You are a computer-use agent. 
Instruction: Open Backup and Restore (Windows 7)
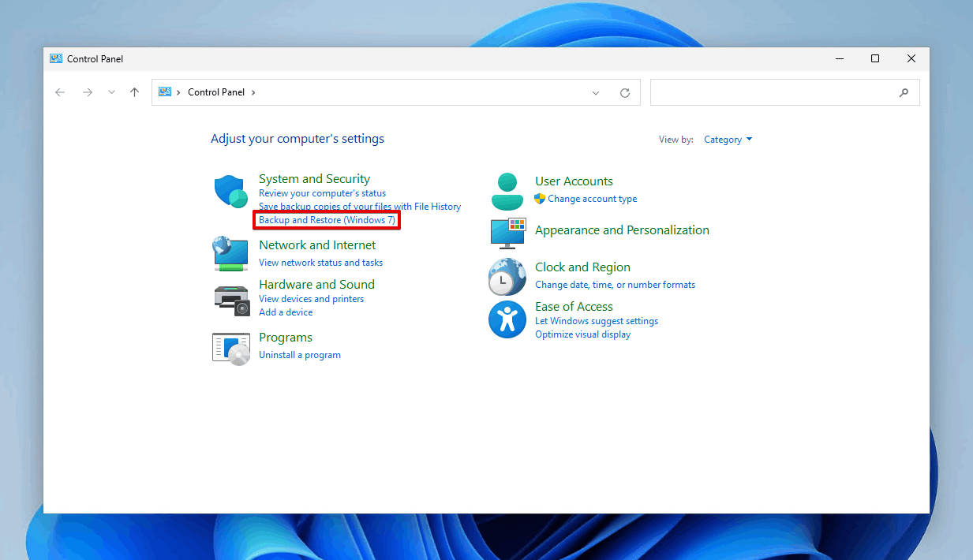pyautogui.click(x=325, y=219)
